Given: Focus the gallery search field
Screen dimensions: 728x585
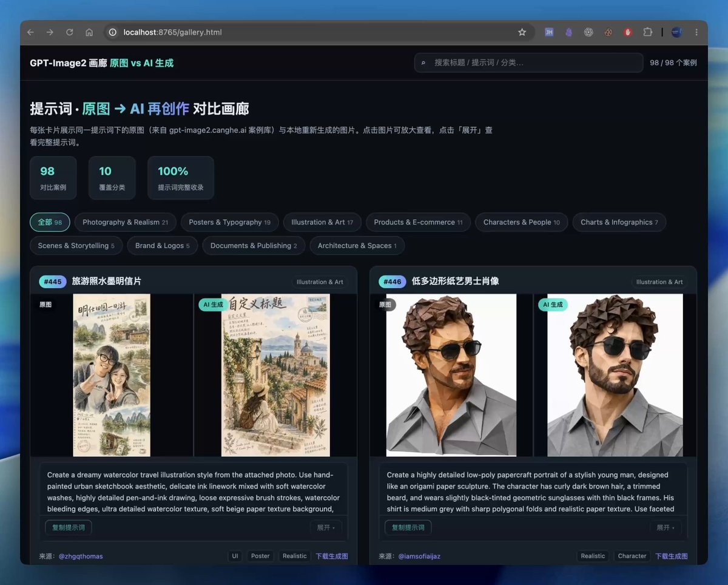Looking at the screenshot, I should click(x=528, y=63).
